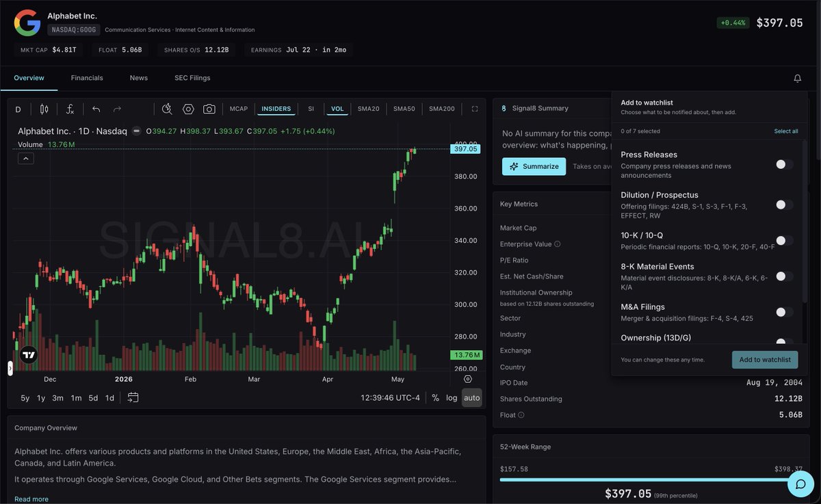
Task: Open the fx indicators menu
Action: tap(70, 109)
